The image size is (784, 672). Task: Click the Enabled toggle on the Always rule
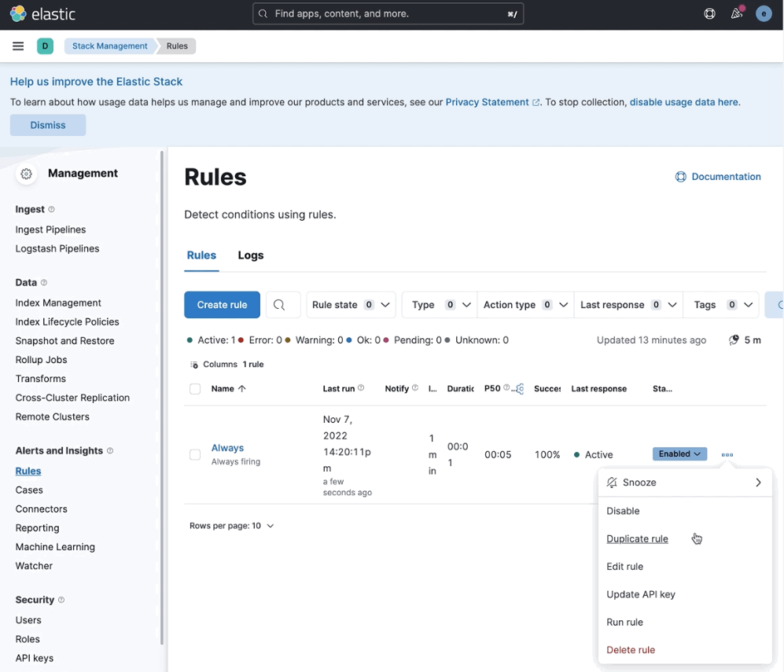[x=679, y=454]
